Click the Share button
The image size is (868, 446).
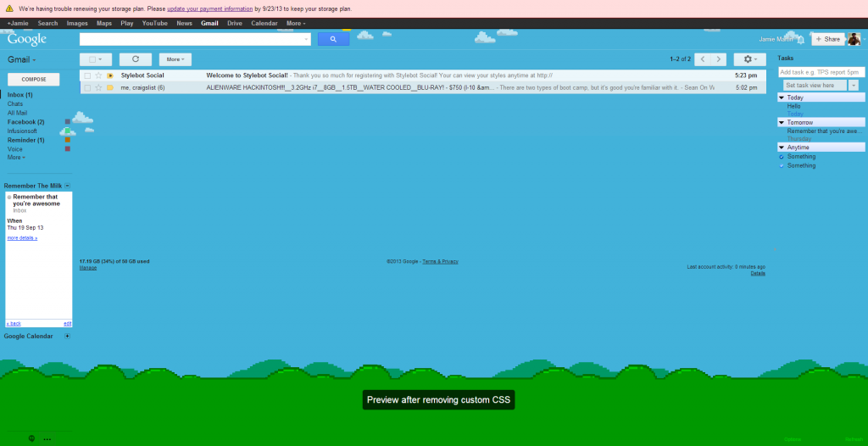point(828,39)
